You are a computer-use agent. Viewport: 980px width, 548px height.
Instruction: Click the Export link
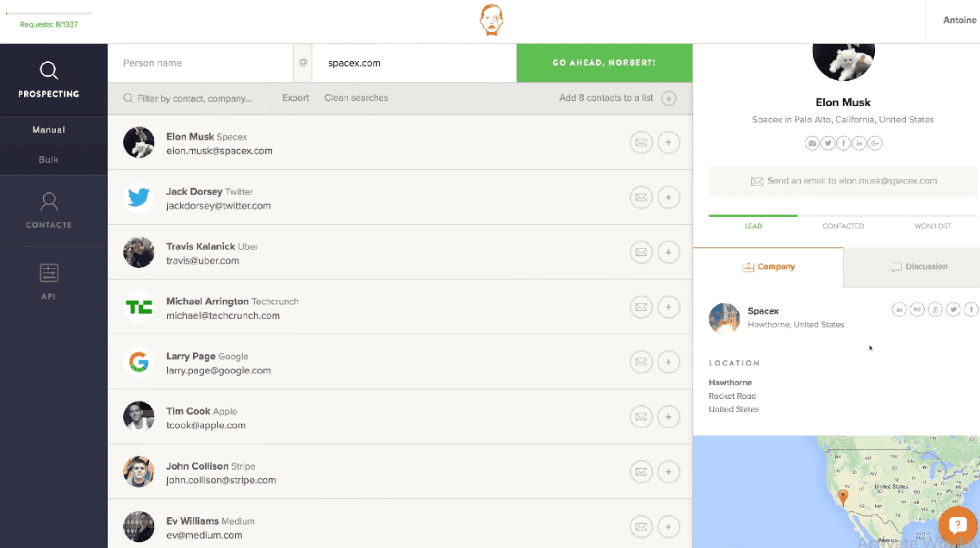(295, 97)
